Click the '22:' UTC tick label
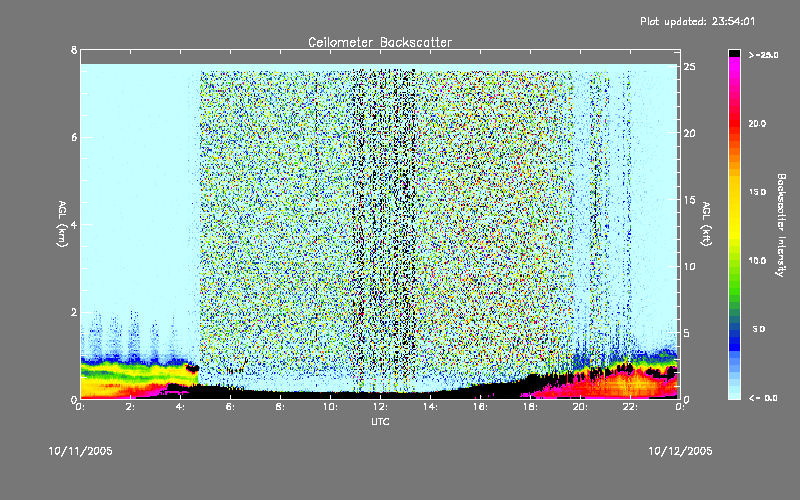Viewport: 800px width, 500px height. click(630, 407)
